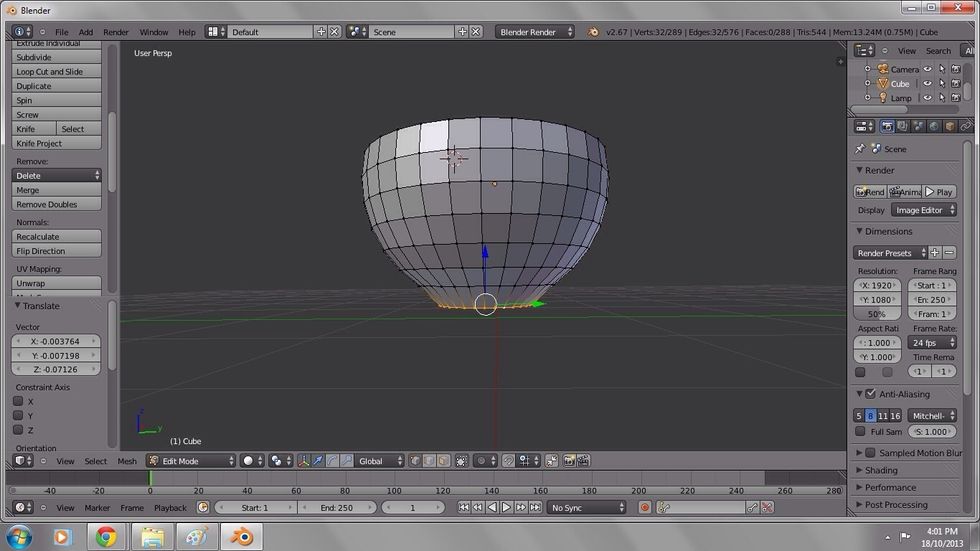Open the Object properties tab icon

949,126
